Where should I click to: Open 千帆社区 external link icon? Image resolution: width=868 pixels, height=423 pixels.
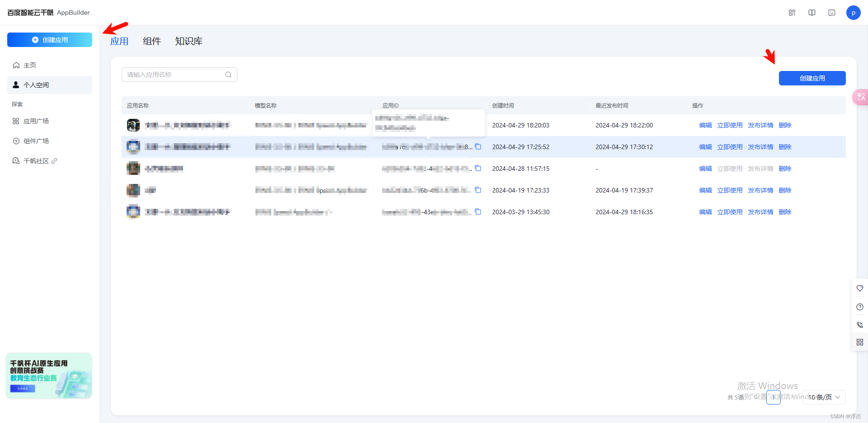[x=54, y=161]
